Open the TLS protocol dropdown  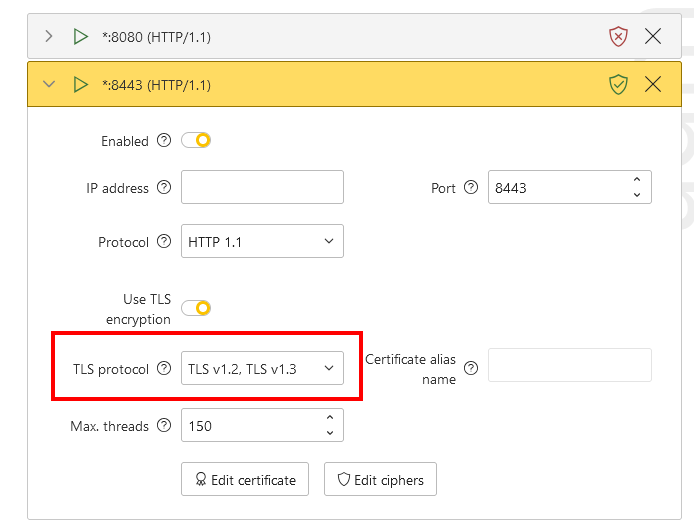tap(262, 369)
